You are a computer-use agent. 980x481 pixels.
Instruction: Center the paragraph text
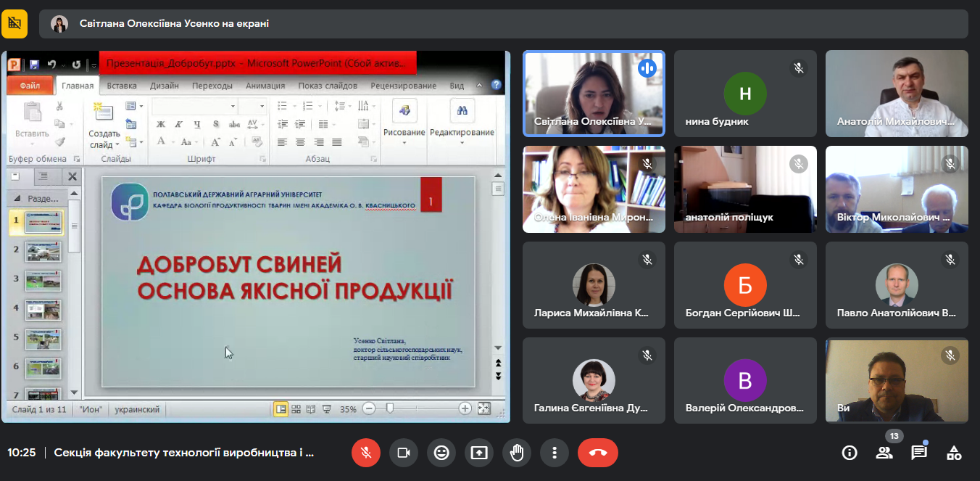(x=299, y=142)
